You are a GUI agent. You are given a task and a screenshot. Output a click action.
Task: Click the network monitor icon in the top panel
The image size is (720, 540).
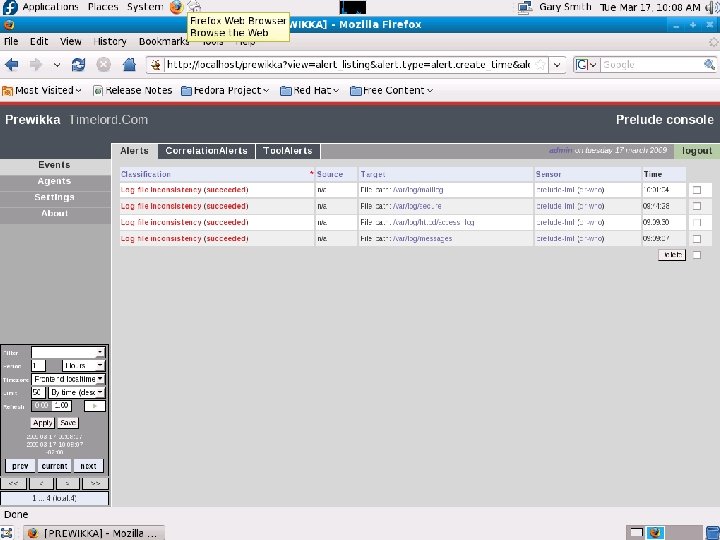click(524, 7)
